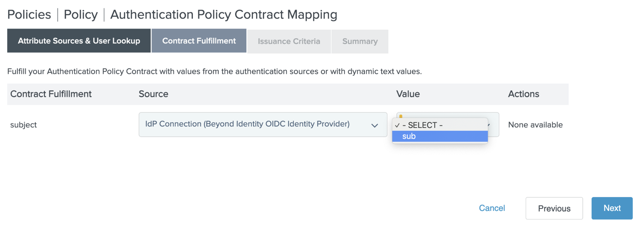Click the Source column header

[154, 94]
